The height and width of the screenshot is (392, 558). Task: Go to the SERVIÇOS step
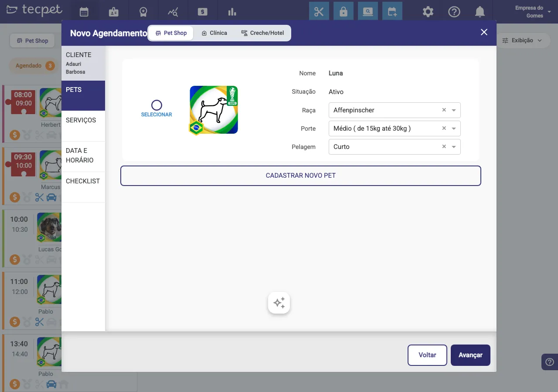[83, 126]
